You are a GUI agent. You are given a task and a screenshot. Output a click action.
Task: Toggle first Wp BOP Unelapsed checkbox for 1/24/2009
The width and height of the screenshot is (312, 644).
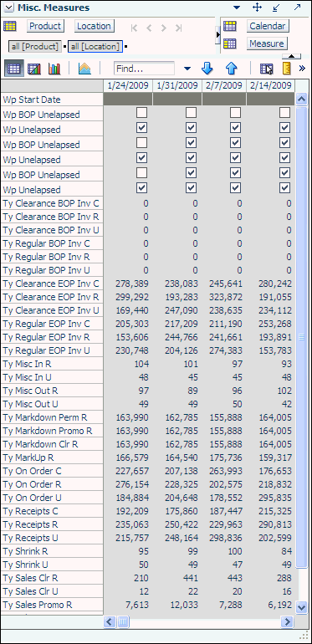pyautogui.click(x=142, y=113)
